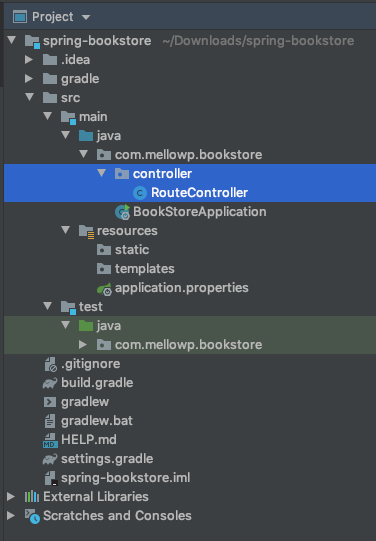The height and width of the screenshot is (541, 376).
Task: Click the settings.gradle elephant icon
Action: pyautogui.click(x=50, y=459)
